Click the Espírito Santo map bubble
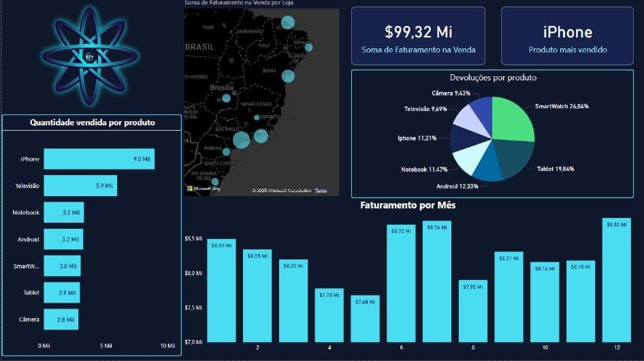Screen dimensions: 644x361 click(x=257, y=118)
